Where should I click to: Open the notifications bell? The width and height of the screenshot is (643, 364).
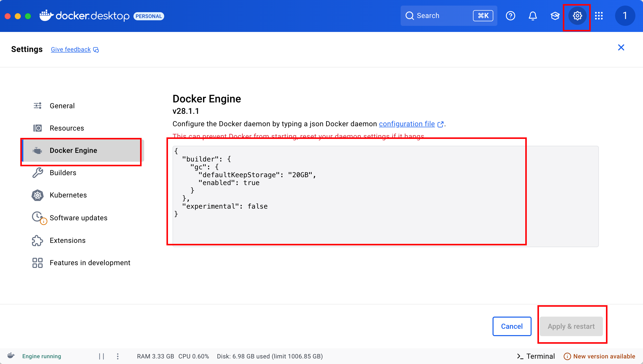[x=533, y=16]
